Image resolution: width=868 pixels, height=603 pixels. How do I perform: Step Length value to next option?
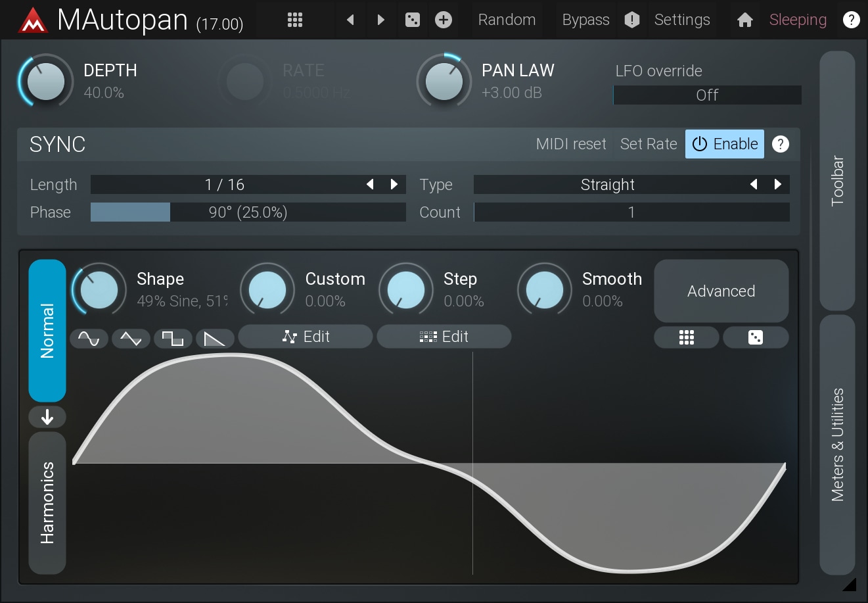click(394, 185)
